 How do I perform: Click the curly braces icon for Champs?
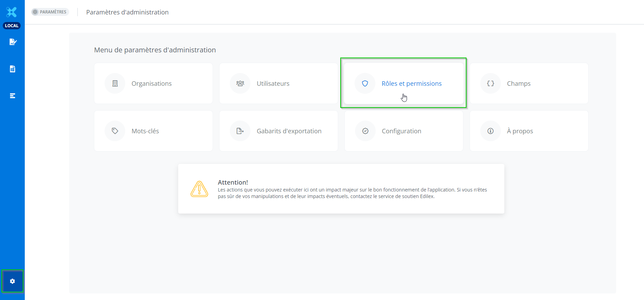pyautogui.click(x=491, y=83)
